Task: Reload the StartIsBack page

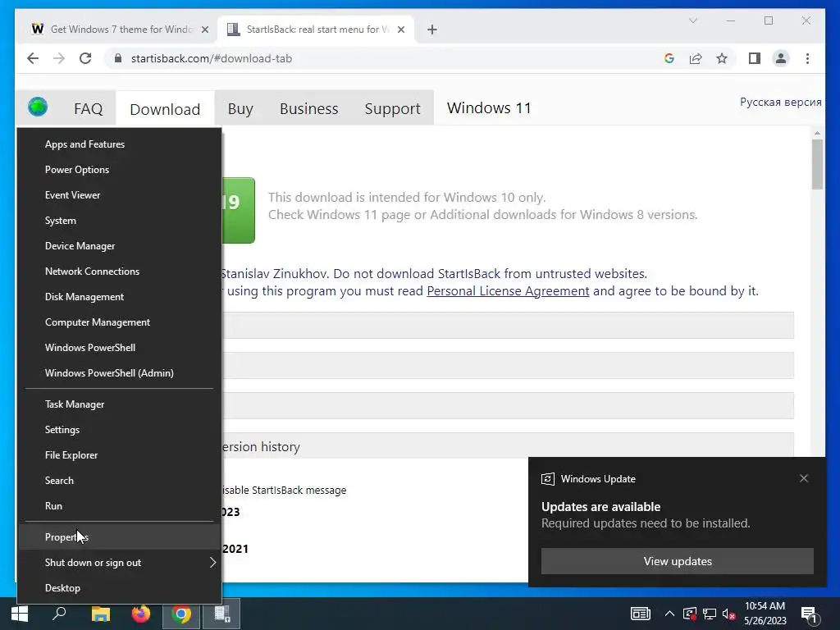Action: point(85,58)
